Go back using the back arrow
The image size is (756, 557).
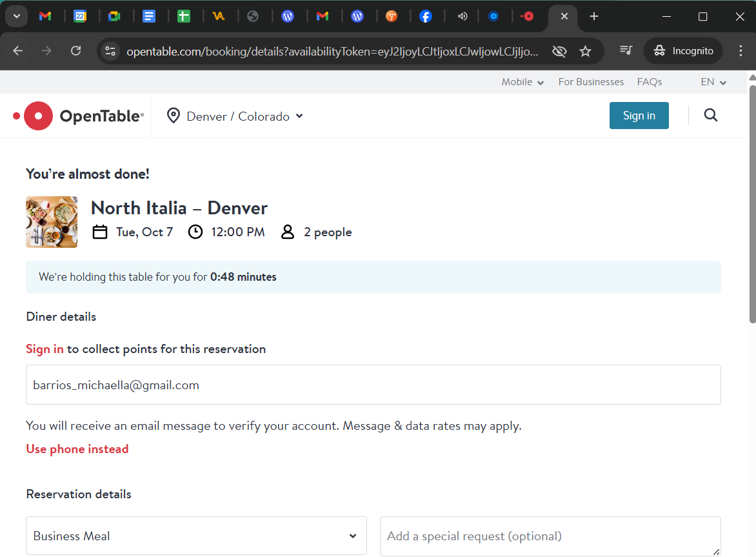click(x=18, y=51)
